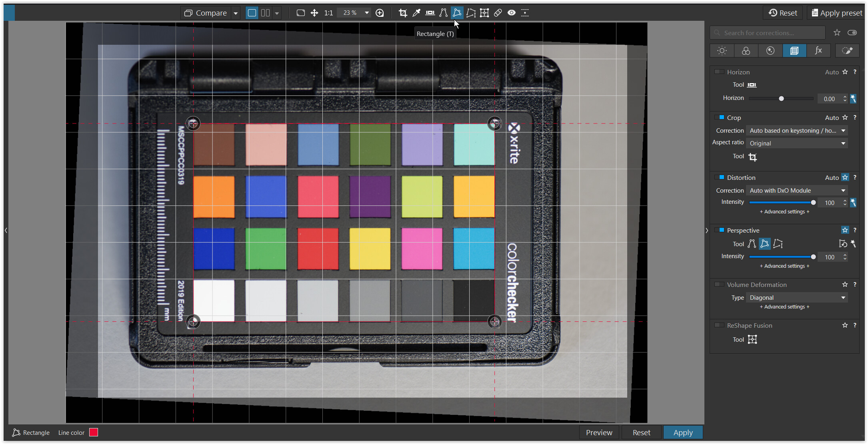Select the pan/move tool

(x=314, y=13)
